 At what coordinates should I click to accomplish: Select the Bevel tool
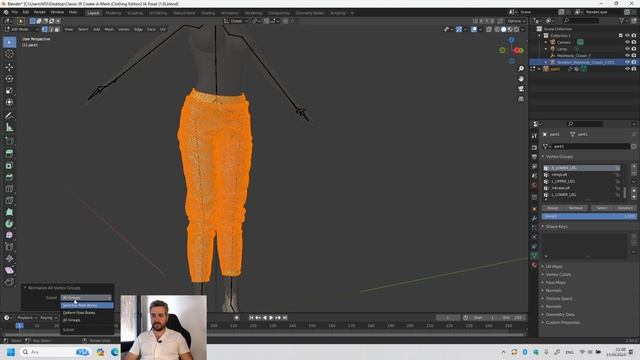9,177
